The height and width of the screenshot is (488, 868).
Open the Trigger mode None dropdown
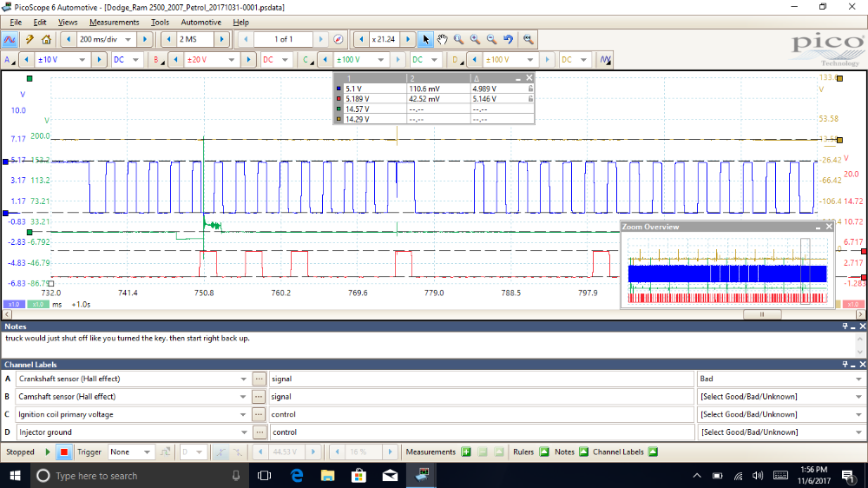click(x=148, y=452)
